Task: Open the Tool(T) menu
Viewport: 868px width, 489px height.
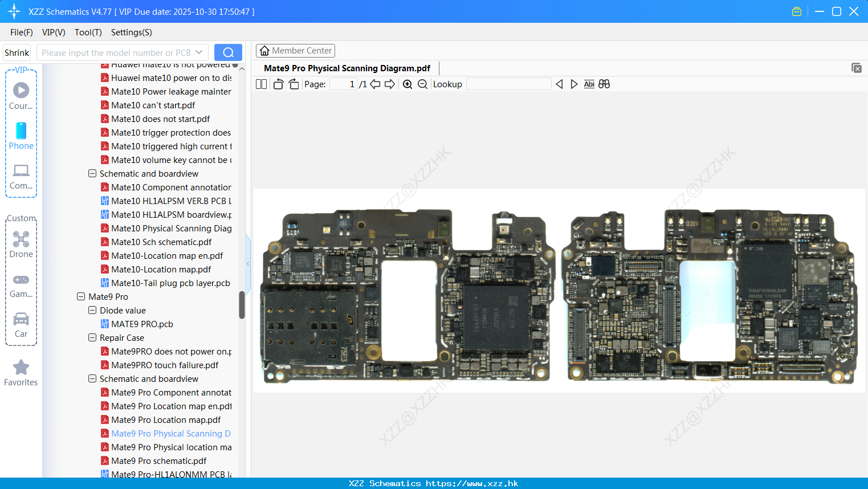Action: coord(88,32)
